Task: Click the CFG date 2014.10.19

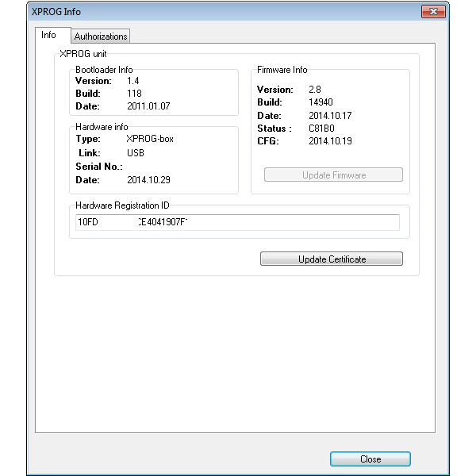Action: click(x=329, y=141)
